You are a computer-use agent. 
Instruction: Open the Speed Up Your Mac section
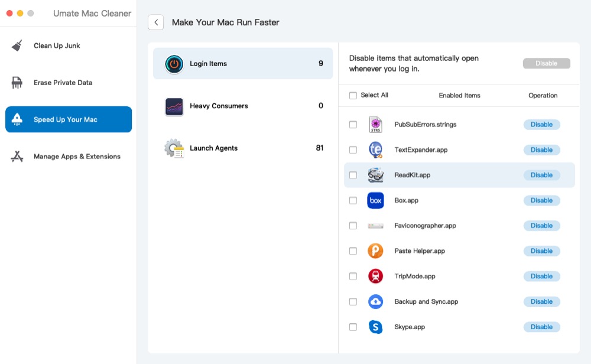[x=69, y=119]
